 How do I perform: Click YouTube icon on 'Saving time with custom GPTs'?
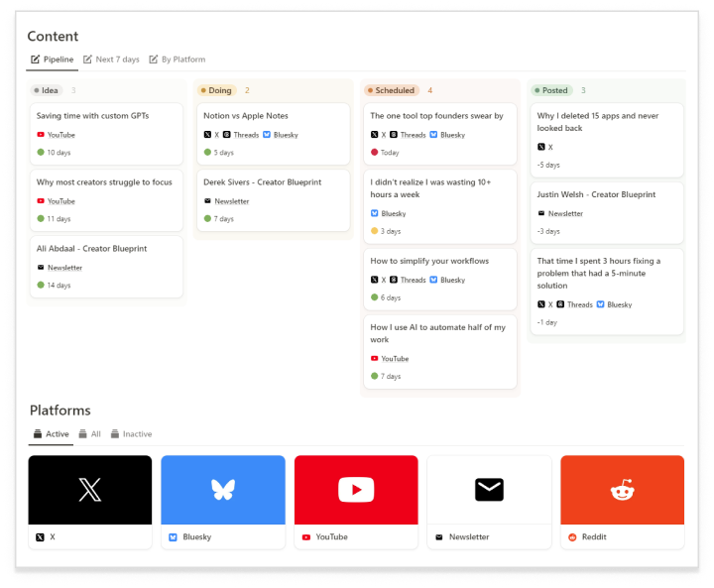pyautogui.click(x=41, y=135)
